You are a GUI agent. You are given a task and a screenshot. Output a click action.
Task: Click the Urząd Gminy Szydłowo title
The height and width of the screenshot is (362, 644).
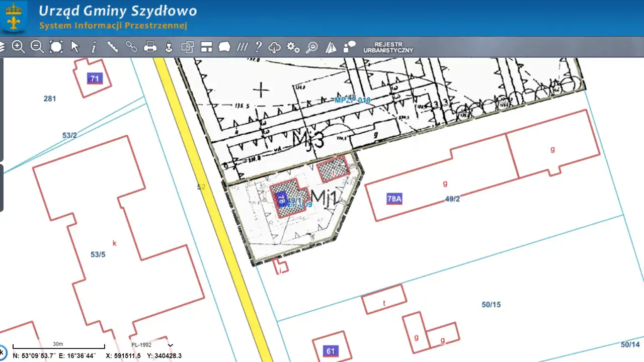tap(118, 11)
